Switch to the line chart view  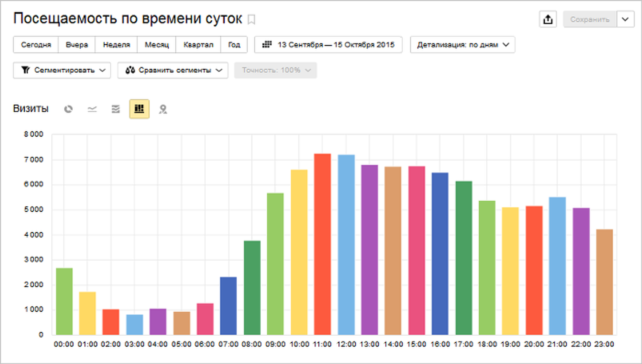pyautogui.click(x=92, y=109)
